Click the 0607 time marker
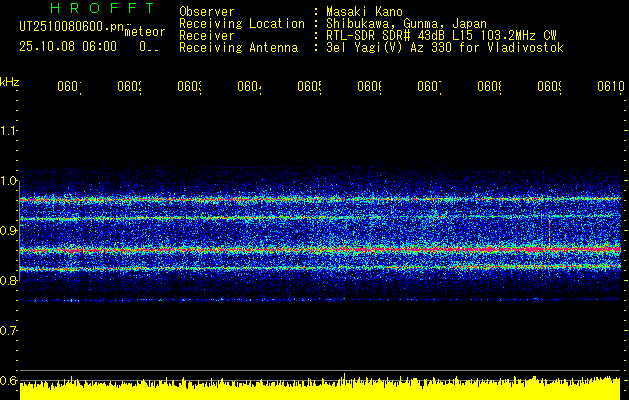 429,87
